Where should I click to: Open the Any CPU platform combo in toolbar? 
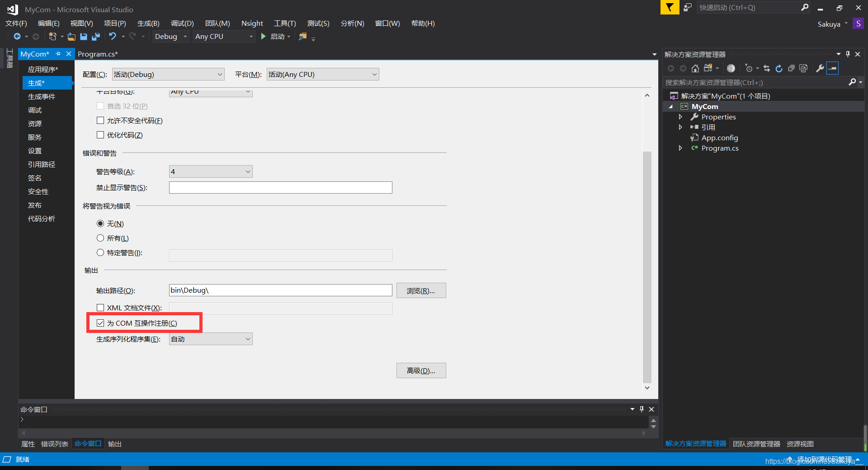tap(224, 36)
